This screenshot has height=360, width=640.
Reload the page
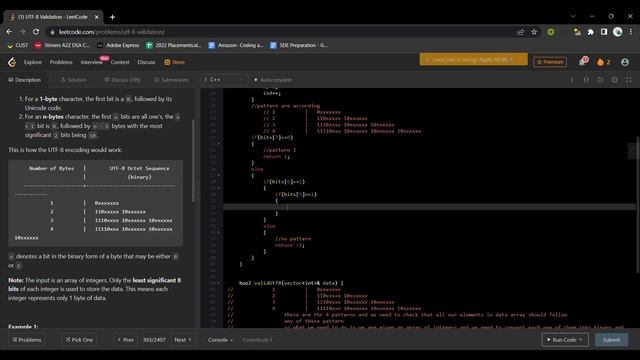tap(36, 32)
